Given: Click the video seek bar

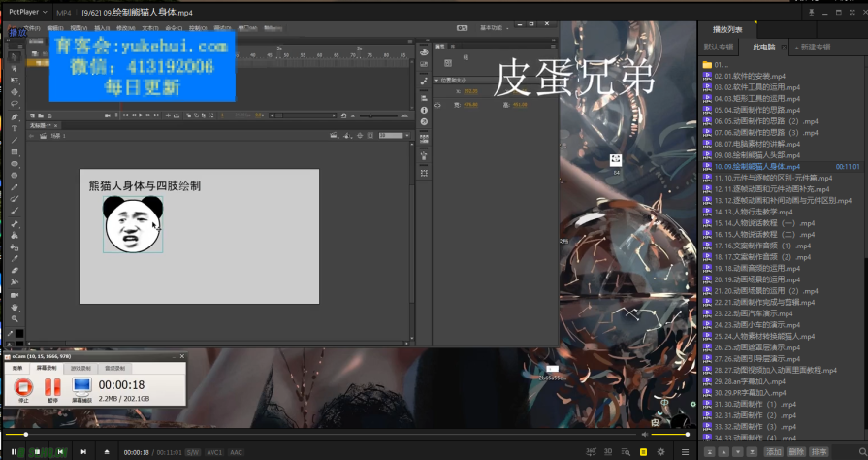Looking at the screenshot, I should pos(321,435).
